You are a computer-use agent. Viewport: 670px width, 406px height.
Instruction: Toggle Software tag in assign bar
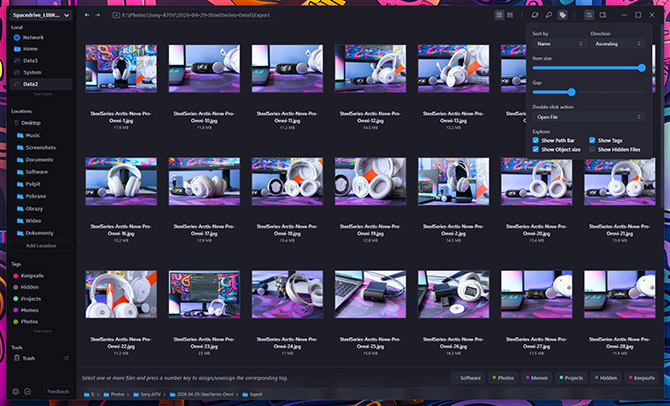467,378
